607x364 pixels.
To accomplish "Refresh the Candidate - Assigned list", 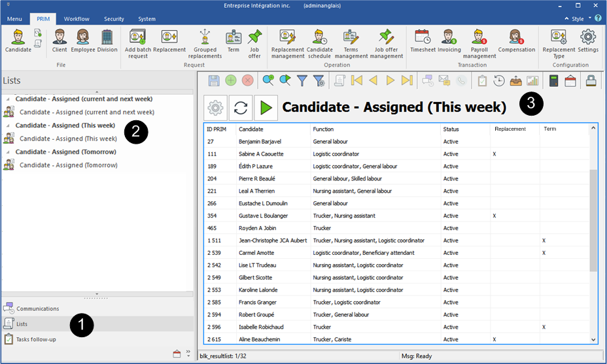I will tap(241, 108).
